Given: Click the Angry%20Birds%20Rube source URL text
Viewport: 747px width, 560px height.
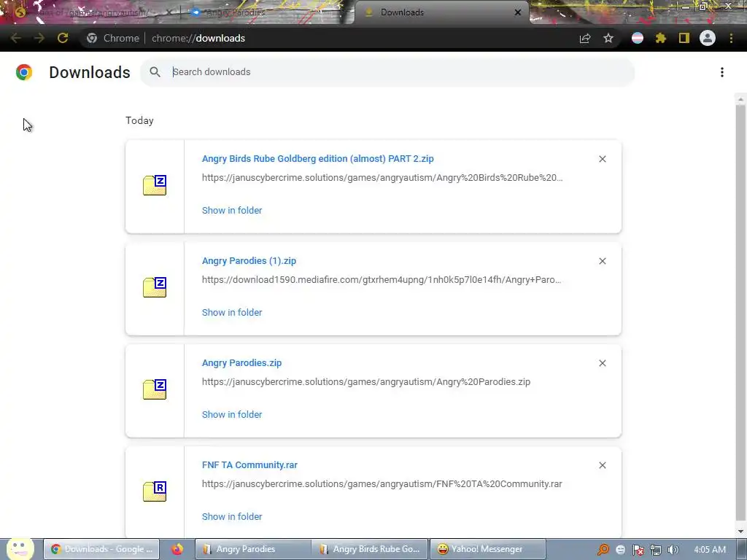Looking at the screenshot, I should (x=382, y=178).
